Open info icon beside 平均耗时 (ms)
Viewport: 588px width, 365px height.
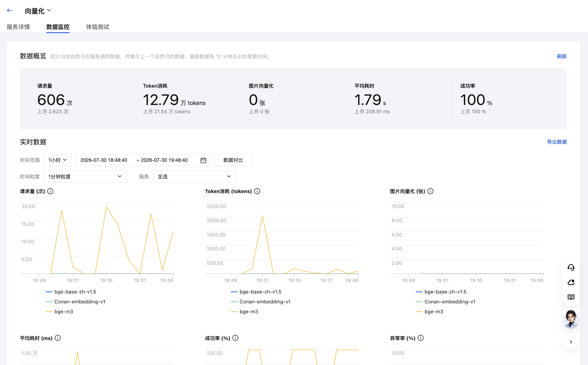click(x=58, y=338)
